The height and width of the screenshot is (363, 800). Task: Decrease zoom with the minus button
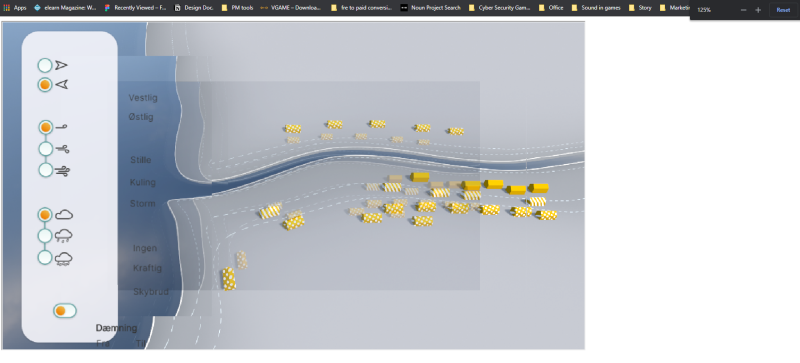click(x=743, y=10)
